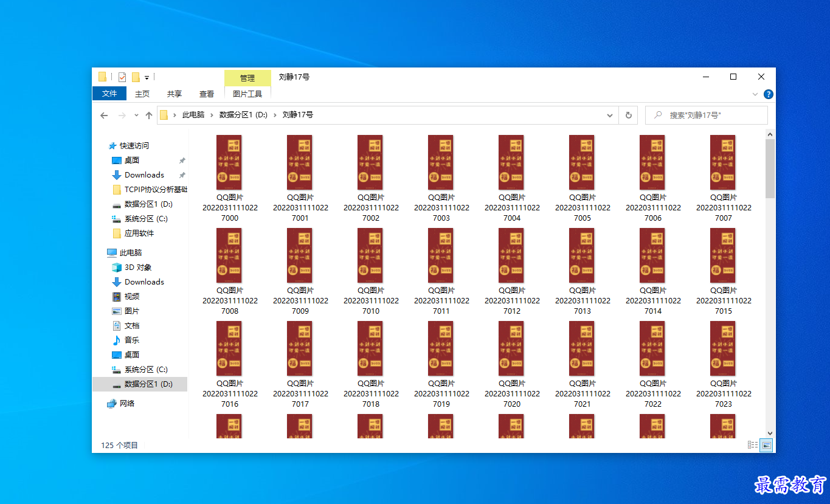Click the refresh button beside address bar
This screenshot has width=830, height=504.
[x=628, y=115]
